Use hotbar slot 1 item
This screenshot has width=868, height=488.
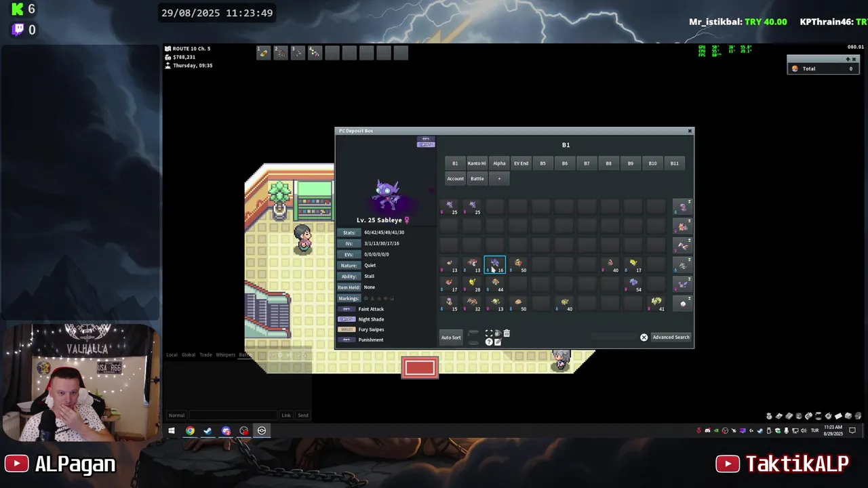(264, 52)
